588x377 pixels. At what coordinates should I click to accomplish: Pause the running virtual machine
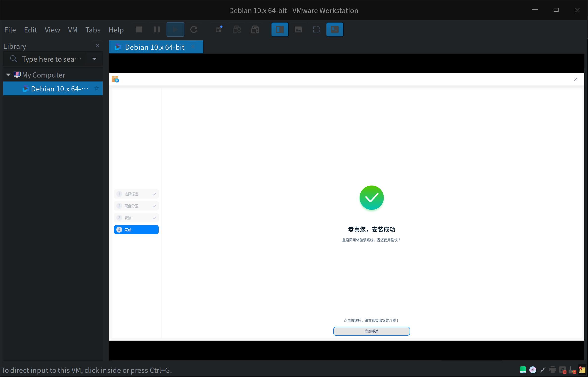click(157, 29)
